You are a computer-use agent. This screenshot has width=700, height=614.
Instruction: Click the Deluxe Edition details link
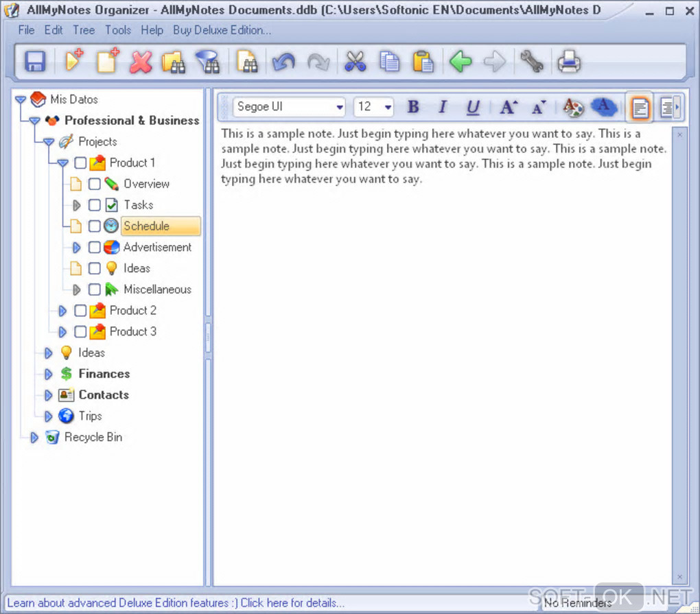click(176, 603)
